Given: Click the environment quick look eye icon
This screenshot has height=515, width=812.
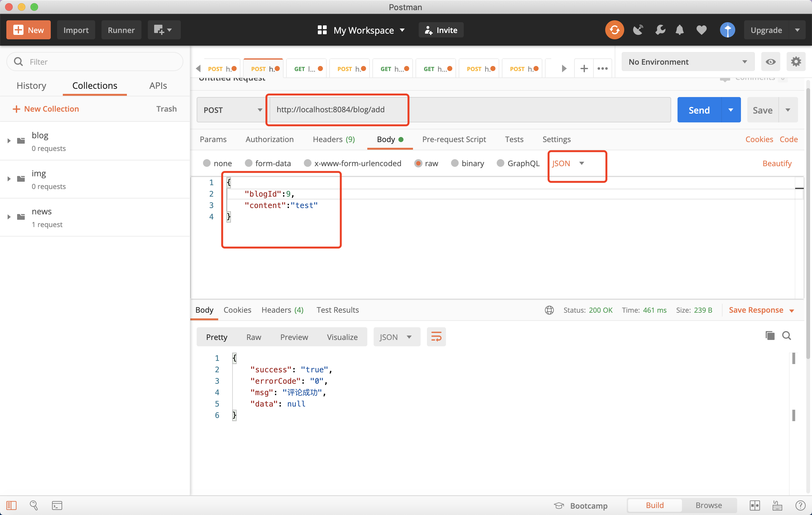Looking at the screenshot, I should click(x=770, y=62).
